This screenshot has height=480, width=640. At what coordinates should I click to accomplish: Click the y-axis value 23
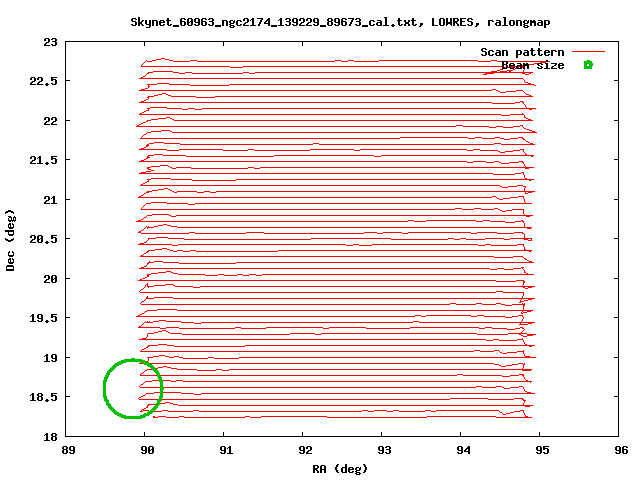(51, 42)
